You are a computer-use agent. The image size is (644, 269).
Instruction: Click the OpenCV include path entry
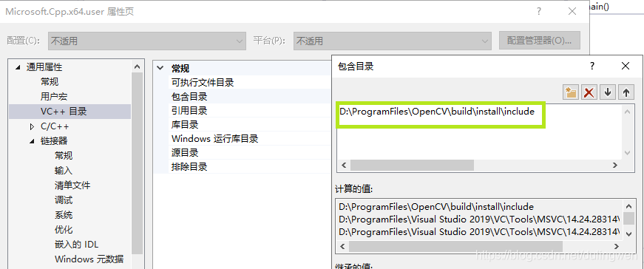[437, 112]
